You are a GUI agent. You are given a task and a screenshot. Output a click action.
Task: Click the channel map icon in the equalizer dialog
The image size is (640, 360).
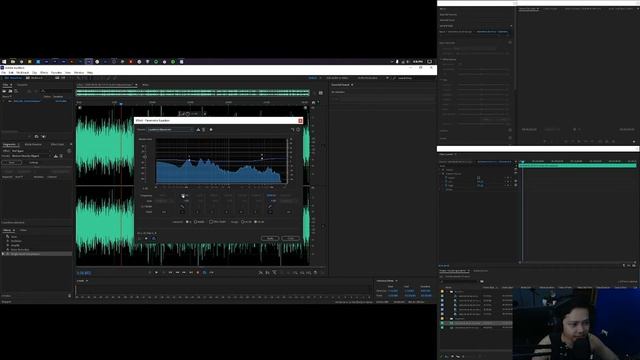coord(292,129)
